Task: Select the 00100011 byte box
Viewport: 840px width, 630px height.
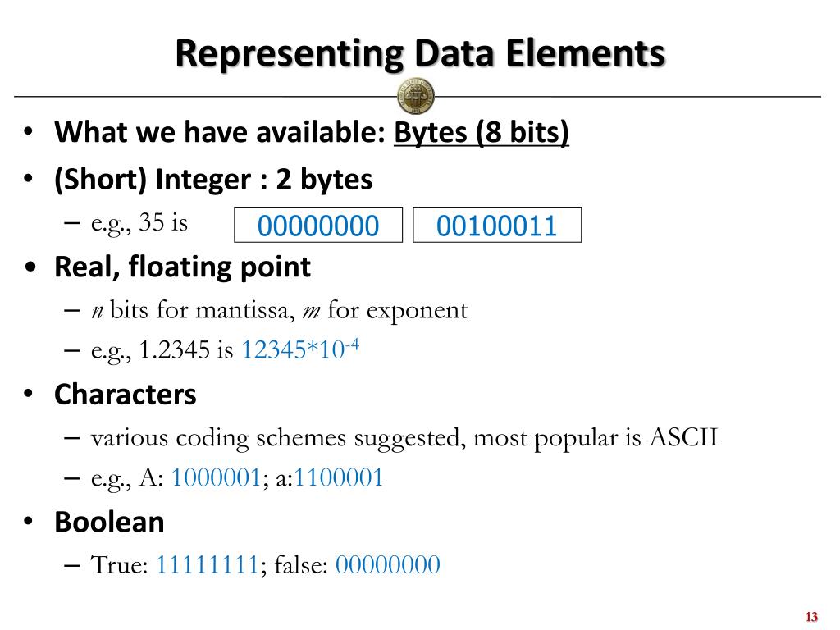Action: pos(496,225)
